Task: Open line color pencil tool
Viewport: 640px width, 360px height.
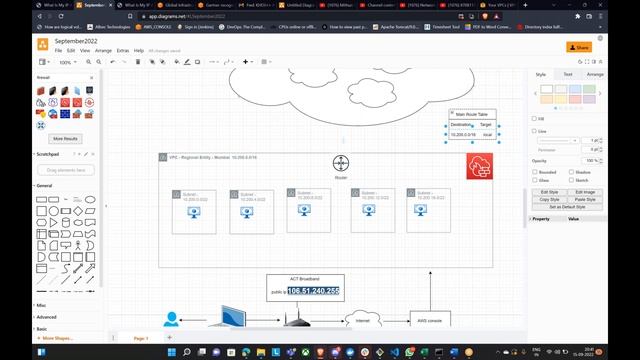Action: click(x=187, y=62)
